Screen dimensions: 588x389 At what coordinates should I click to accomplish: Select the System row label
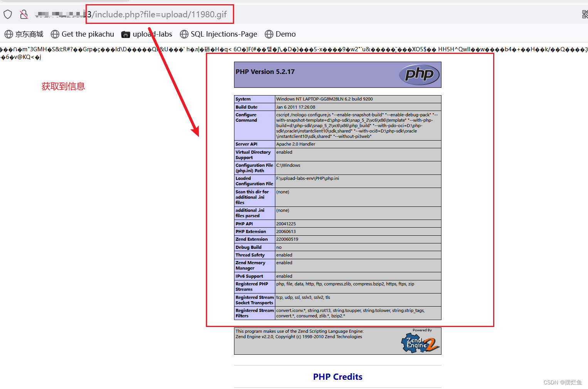(243, 99)
